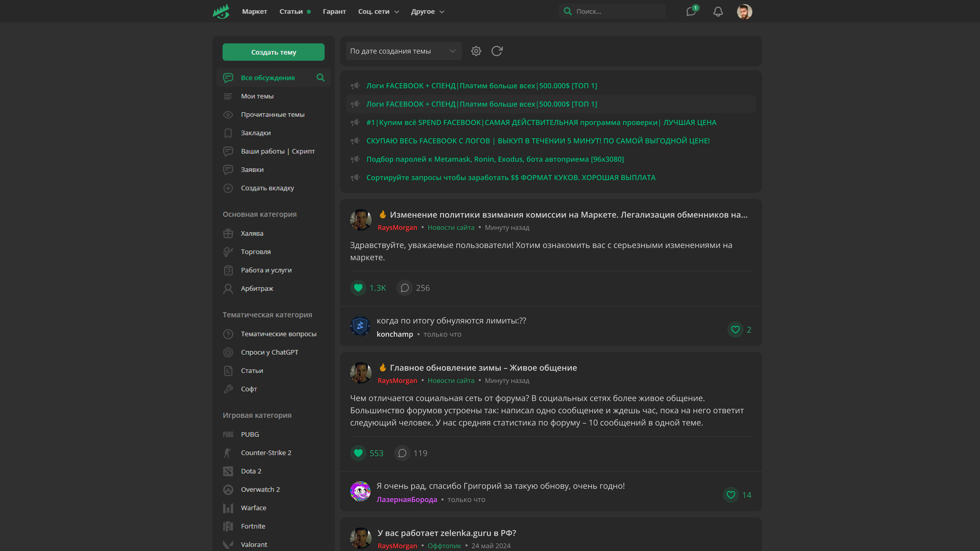
Task: Refresh the feed with circular arrow icon
Action: [497, 51]
